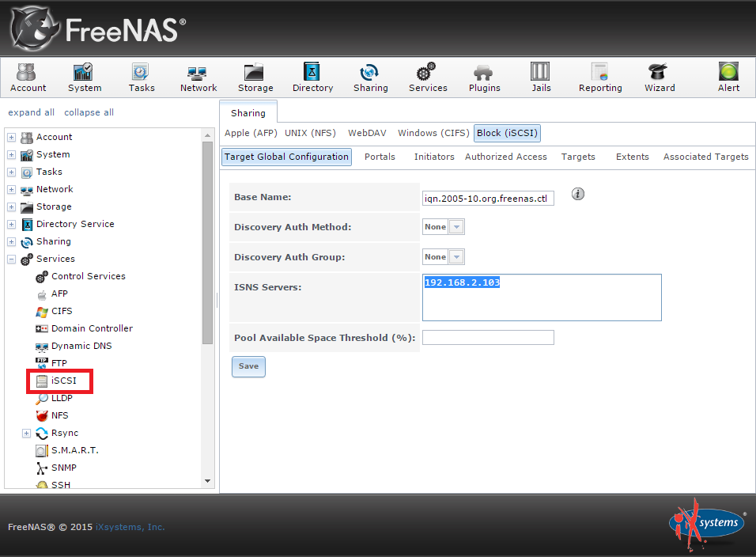Image resolution: width=756 pixels, height=557 pixels.
Task: Click the AFP apple icon in tree
Action: tap(42, 294)
